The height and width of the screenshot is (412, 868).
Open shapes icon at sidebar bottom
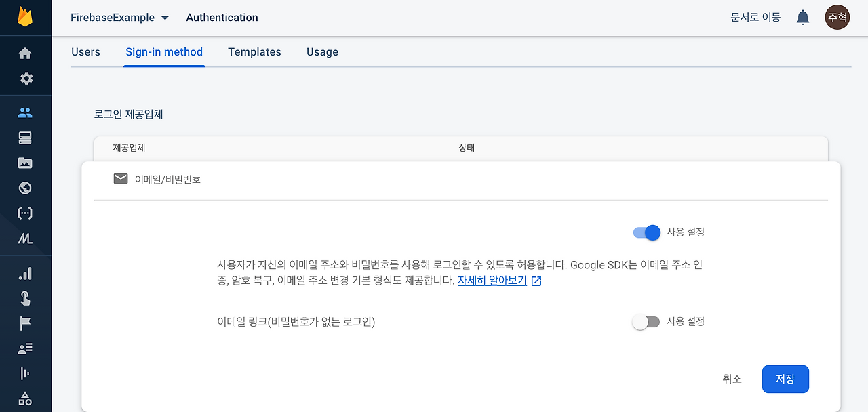25,398
